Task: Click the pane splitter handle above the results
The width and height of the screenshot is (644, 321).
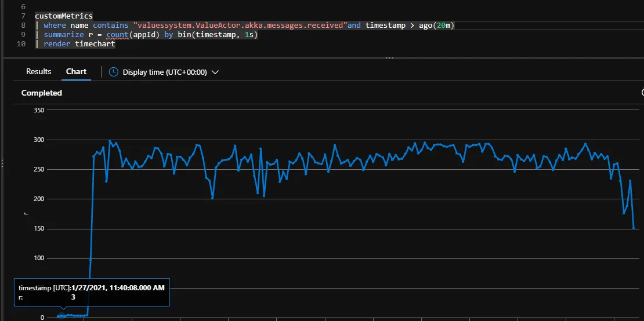Action: pyautogui.click(x=389, y=58)
